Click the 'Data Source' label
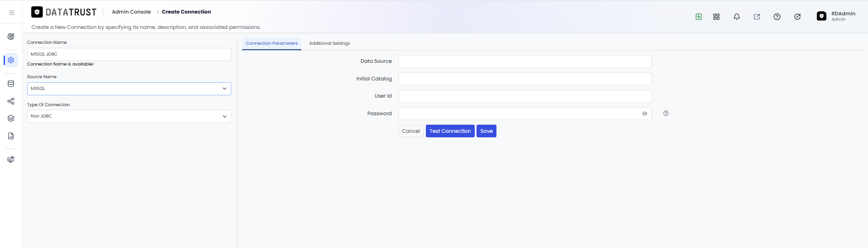Screen dimensions: 868x248 (376, 61)
